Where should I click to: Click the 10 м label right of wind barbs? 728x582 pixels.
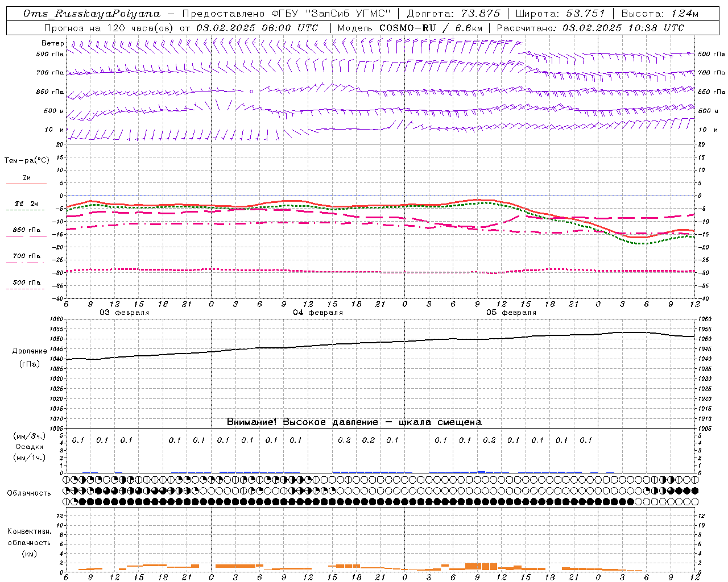(x=707, y=130)
